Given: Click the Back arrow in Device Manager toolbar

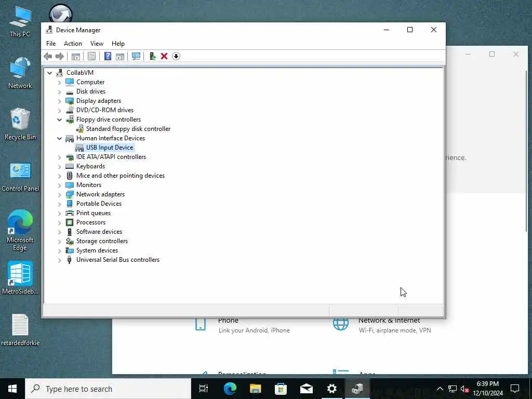Looking at the screenshot, I should [48, 56].
